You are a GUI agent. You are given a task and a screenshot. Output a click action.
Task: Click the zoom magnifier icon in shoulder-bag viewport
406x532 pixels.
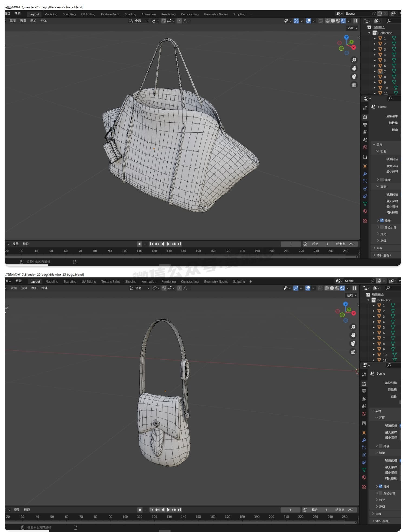click(353, 327)
